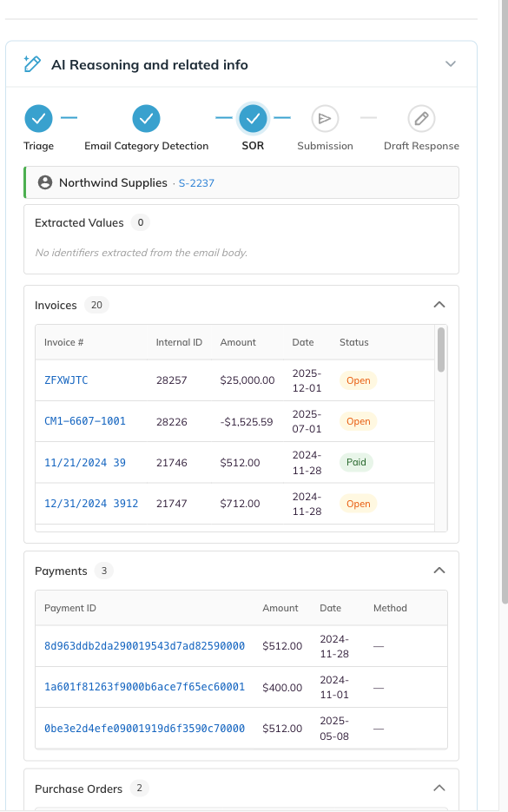Click the invoices table vertical scrollbar
The height and width of the screenshot is (812, 508).
(440, 350)
